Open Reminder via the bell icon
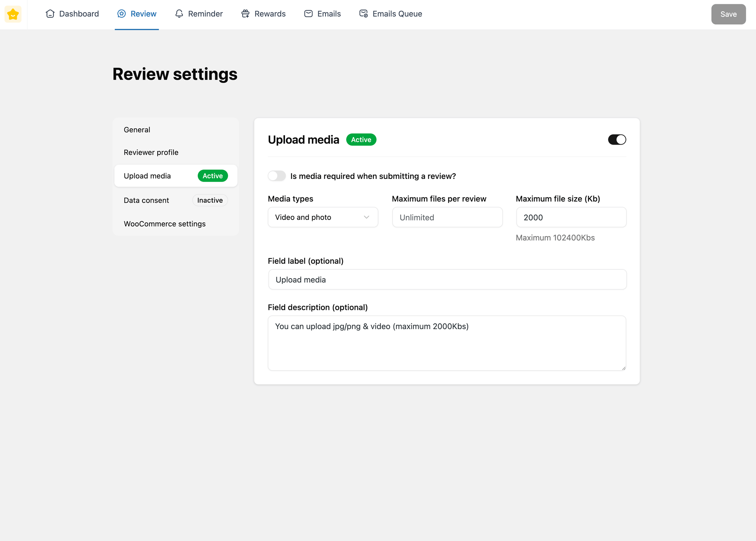756x541 pixels. [x=179, y=14]
